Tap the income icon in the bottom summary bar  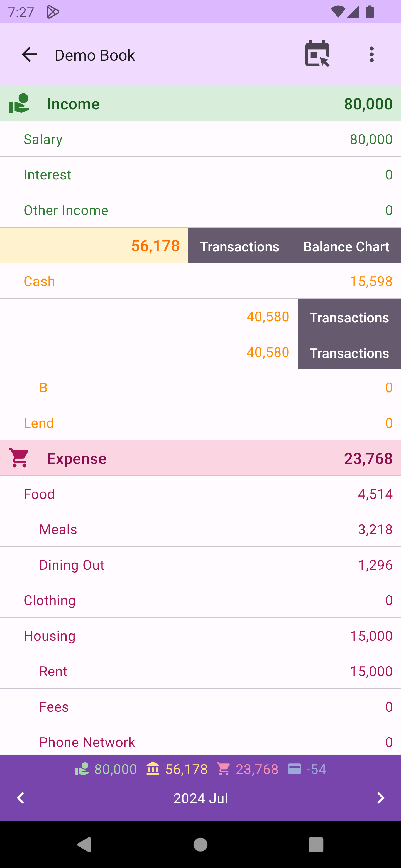[x=82, y=769]
